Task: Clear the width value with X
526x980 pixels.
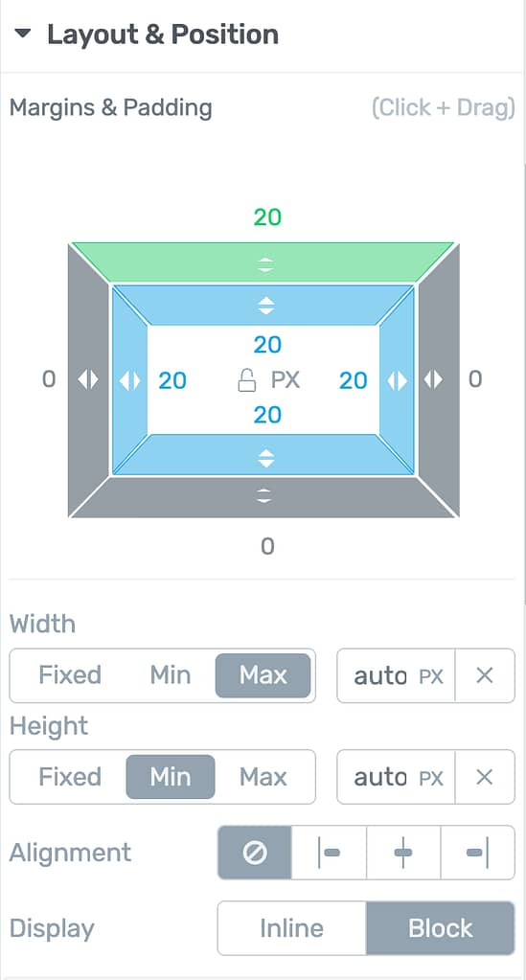Action: pyautogui.click(x=485, y=675)
